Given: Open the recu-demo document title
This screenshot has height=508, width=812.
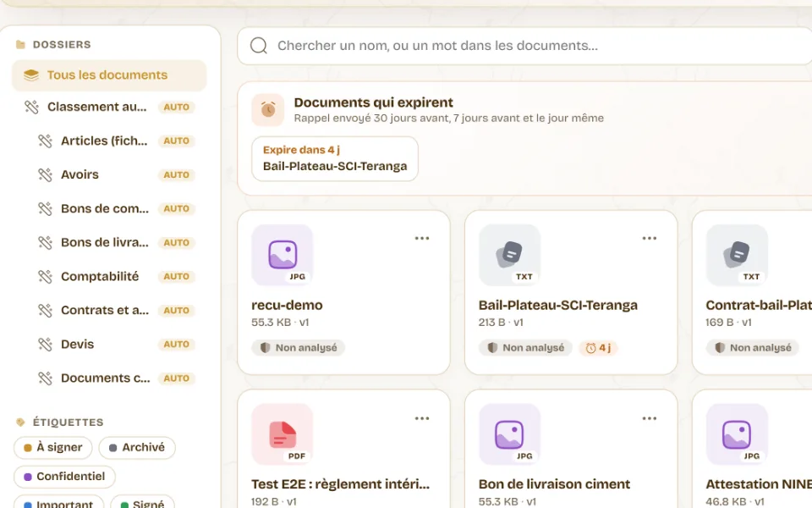Looking at the screenshot, I should pyautogui.click(x=287, y=306).
